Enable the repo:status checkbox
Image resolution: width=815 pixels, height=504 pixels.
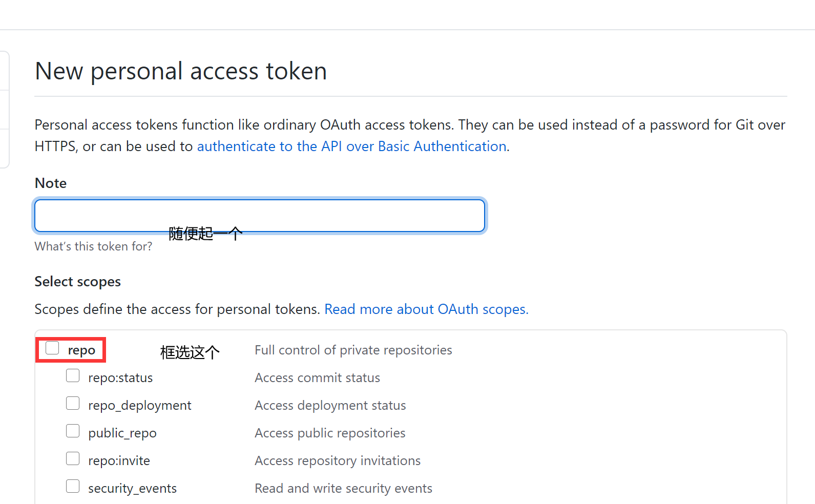click(73, 376)
